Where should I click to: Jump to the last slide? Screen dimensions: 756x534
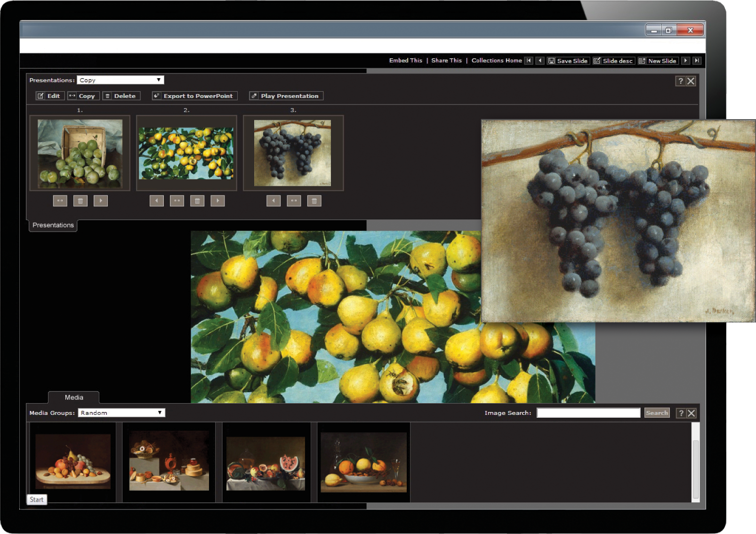(x=697, y=61)
